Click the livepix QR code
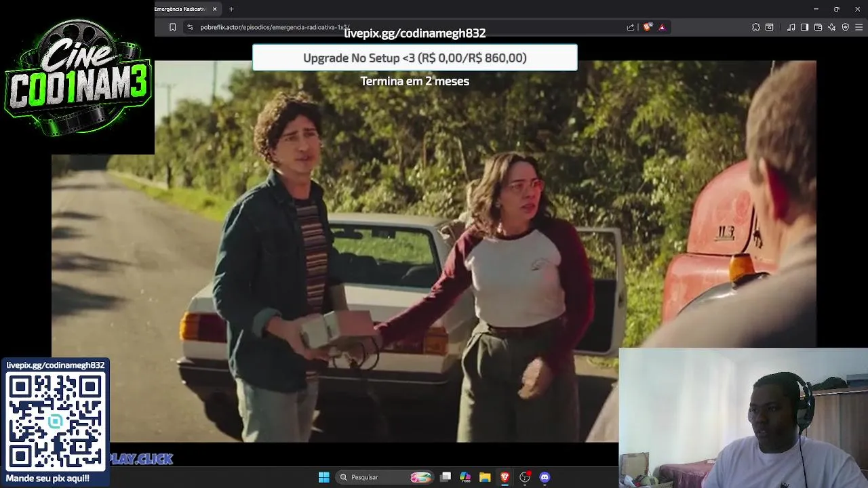This screenshot has width=868, height=488. pos(56,421)
